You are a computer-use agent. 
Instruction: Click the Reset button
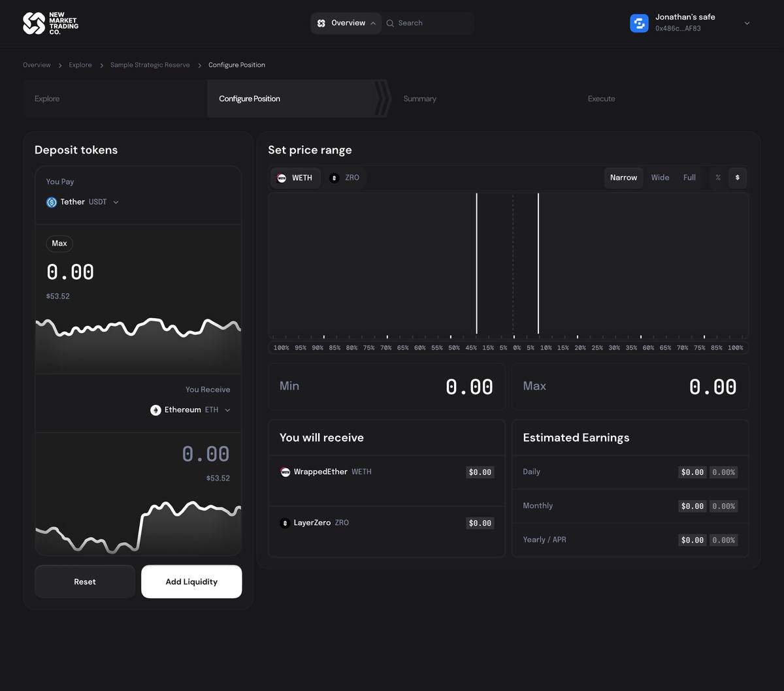click(85, 581)
